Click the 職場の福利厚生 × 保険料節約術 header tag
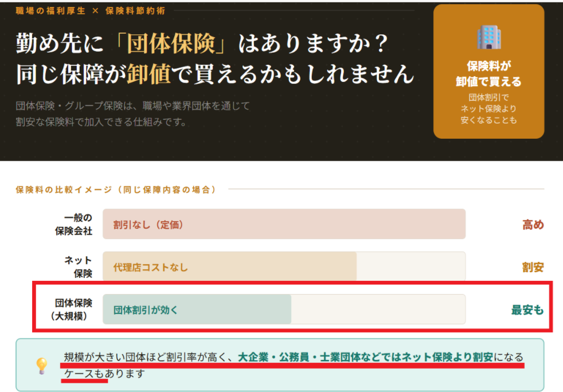This screenshot has width=563, height=392. click(86, 10)
